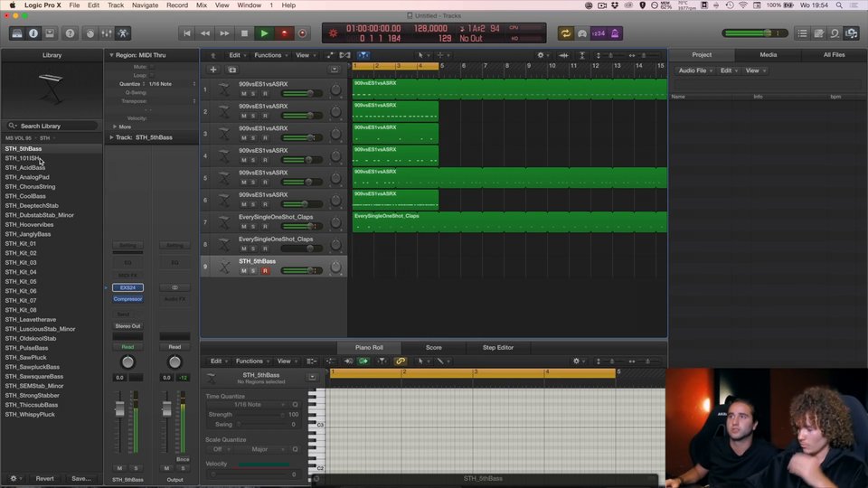This screenshot has height=488, width=868.
Task: Open the Media Browsers button
Action: pyautogui.click(x=852, y=33)
